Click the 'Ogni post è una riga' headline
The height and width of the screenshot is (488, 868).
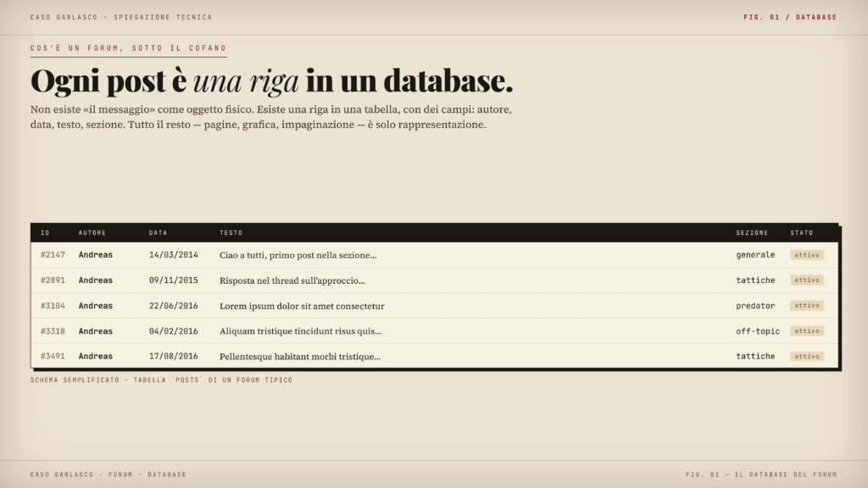[272, 80]
